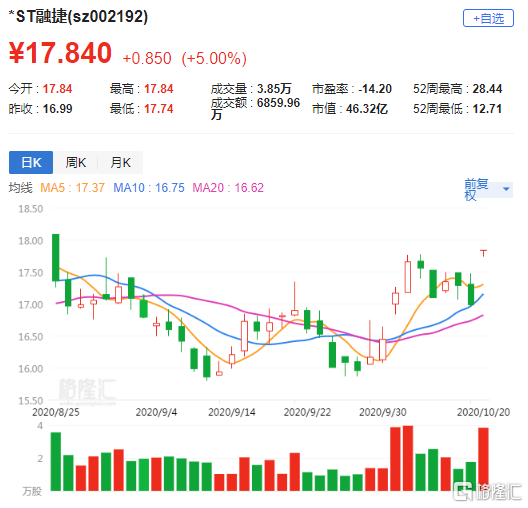Select the first tall green candlestick on 2020/8/25
This screenshot has width=528, height=508.
coord(56,258)
